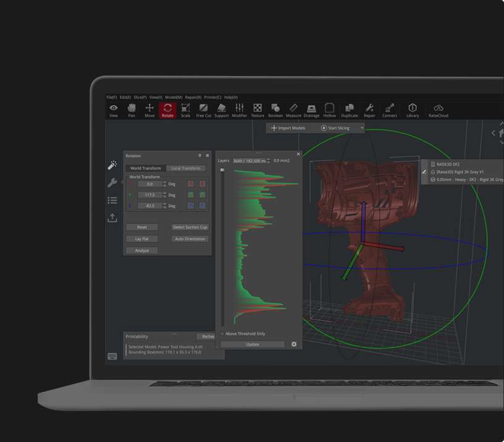This screenshot has height=442, width=504.
Task: Switch to Local Transform mode
Action: pos(185,168)
